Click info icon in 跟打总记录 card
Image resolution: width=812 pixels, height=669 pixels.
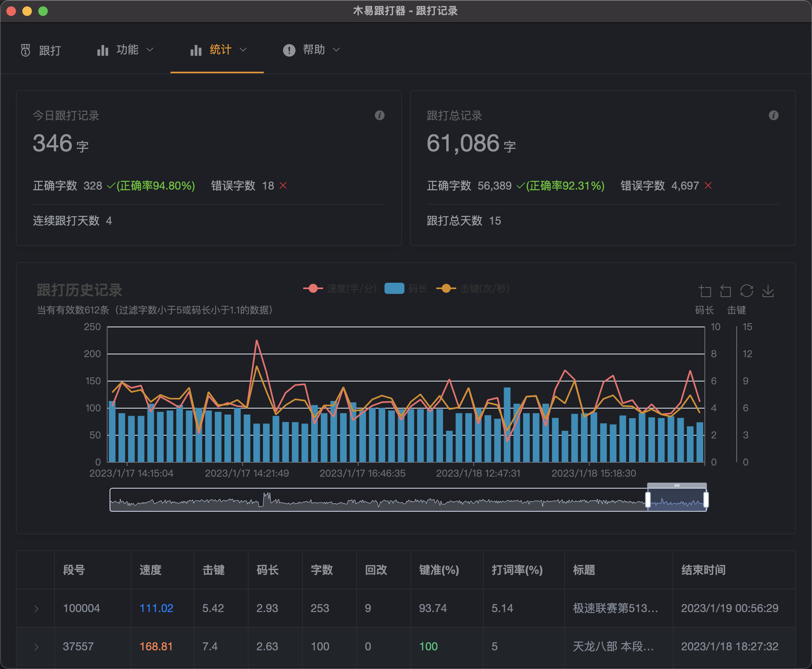(773, 115)
